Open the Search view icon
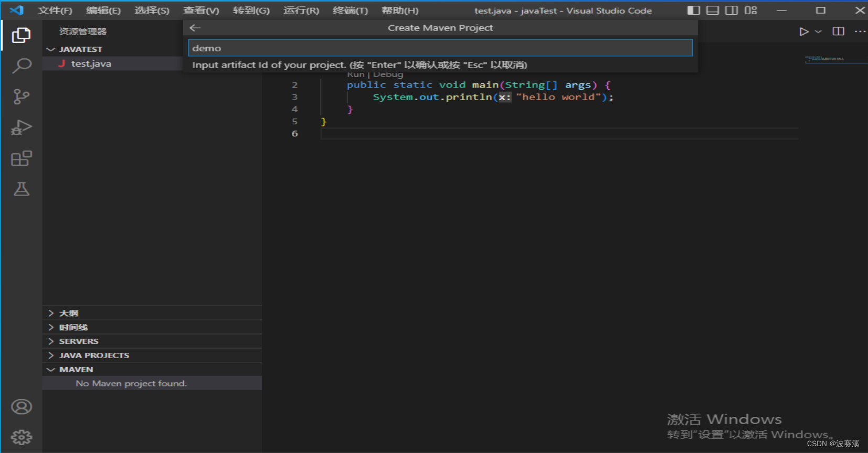 pos(21,66)
